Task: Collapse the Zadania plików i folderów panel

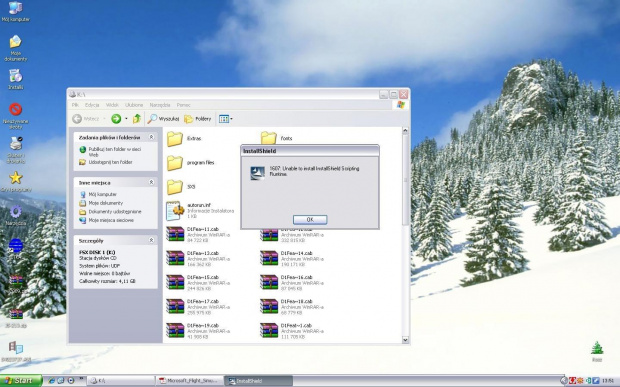Action: click(x=151, y=137)
